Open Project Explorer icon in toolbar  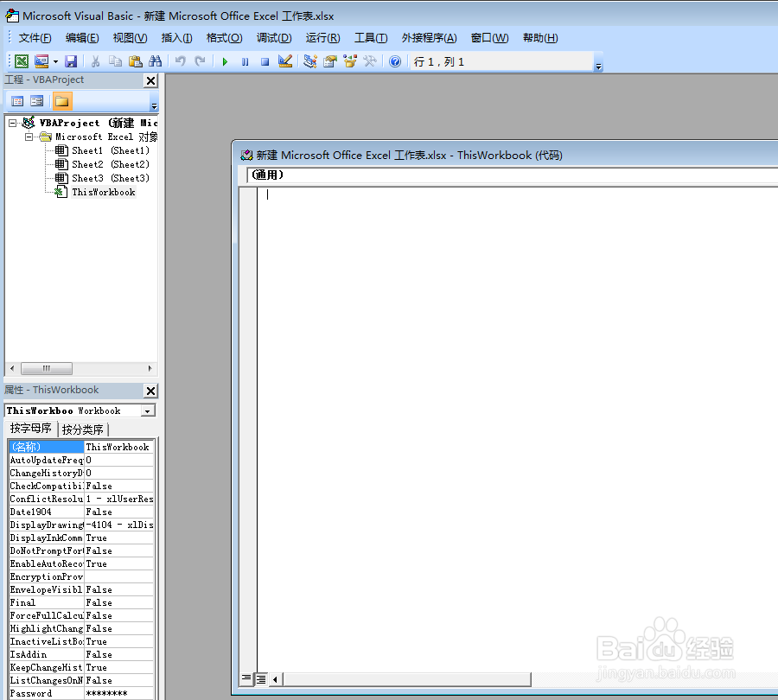click(310, 61)
